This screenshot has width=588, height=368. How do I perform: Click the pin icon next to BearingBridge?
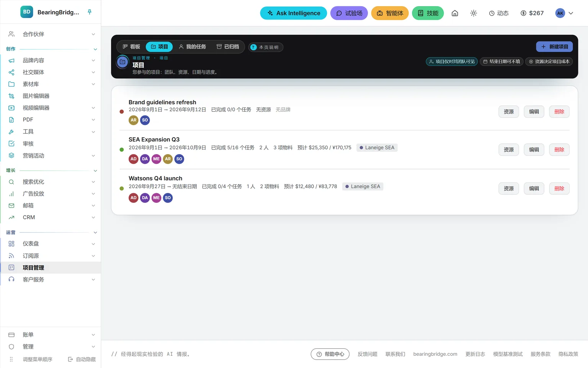tap(90, 12)
